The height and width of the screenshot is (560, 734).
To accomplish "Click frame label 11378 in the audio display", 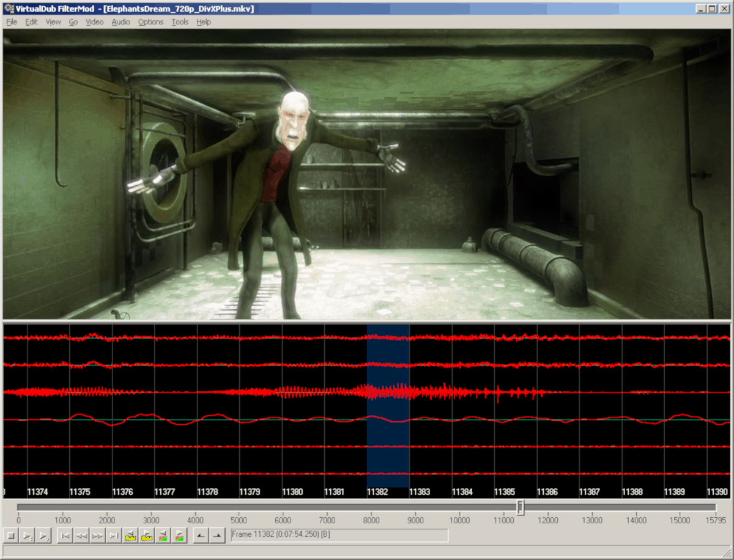I will [208, 492].
